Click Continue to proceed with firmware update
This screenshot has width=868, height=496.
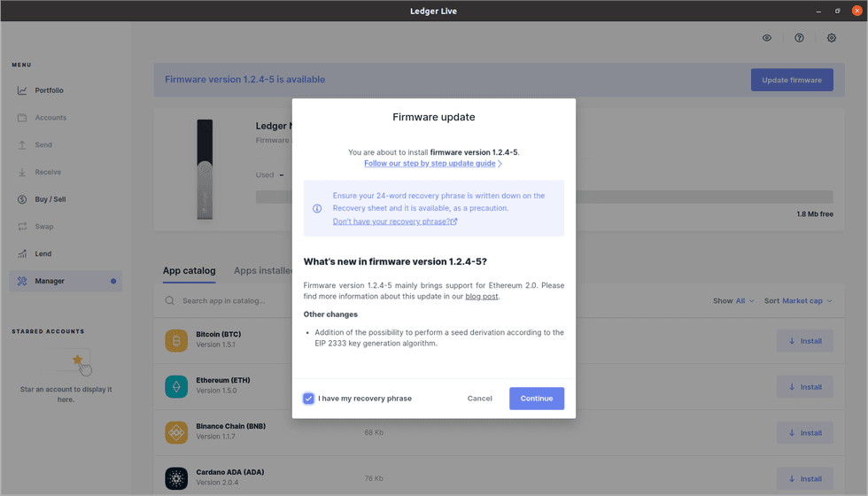pos(537,398)
